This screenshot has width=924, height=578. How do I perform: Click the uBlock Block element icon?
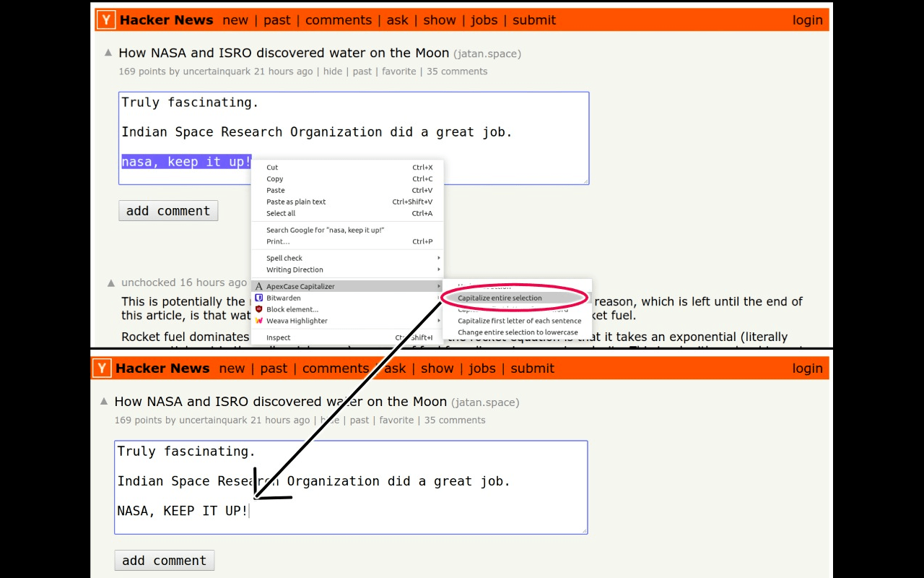[x=259, y=309]
